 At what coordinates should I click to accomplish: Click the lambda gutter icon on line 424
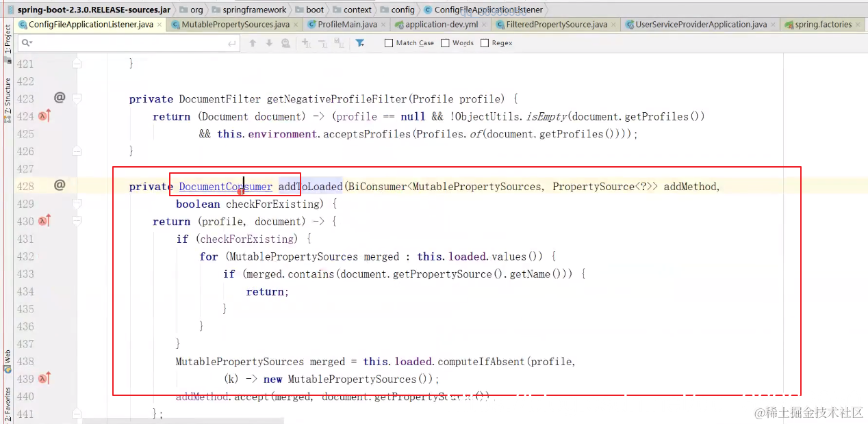44,116
